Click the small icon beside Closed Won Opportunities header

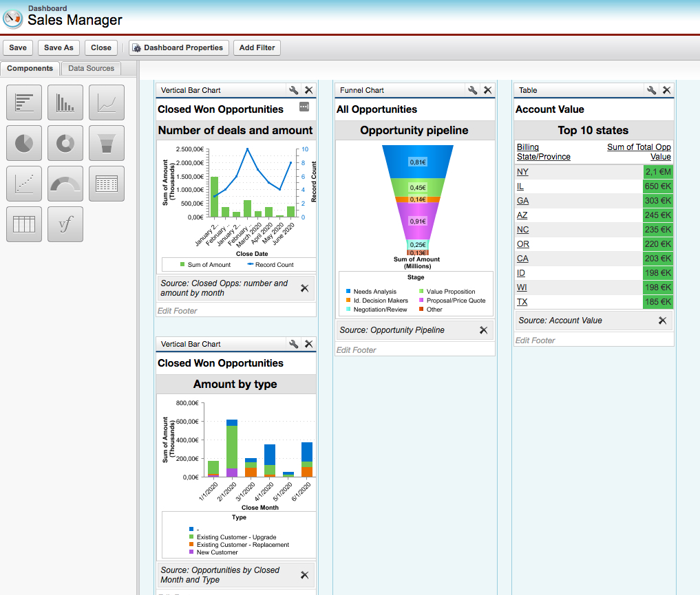(x=304, y=107)
